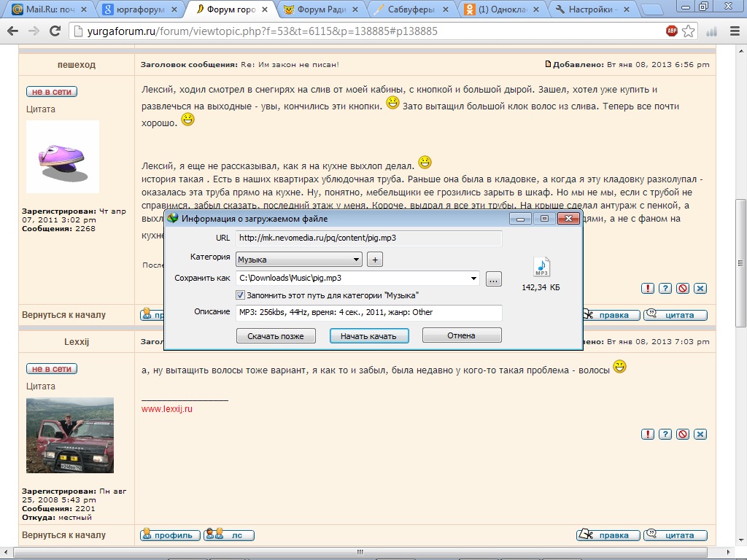Image resolution: width=747 pixels, height=560 pixels.
Task: Open the Сабвуферы browser tab
Action: point(411,9)
